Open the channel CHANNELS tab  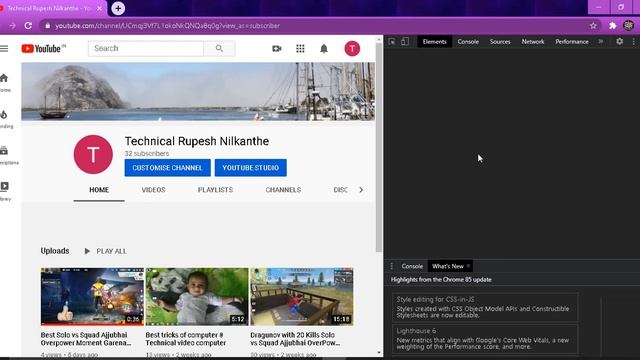[x=283, y=190]
